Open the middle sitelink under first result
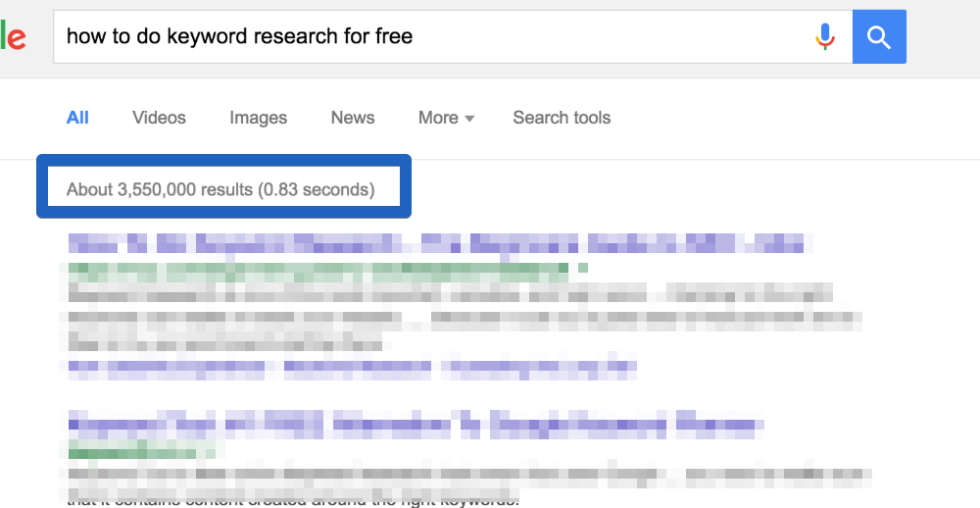980x508 pixels. pyautogui.click(x=358, y=367)
